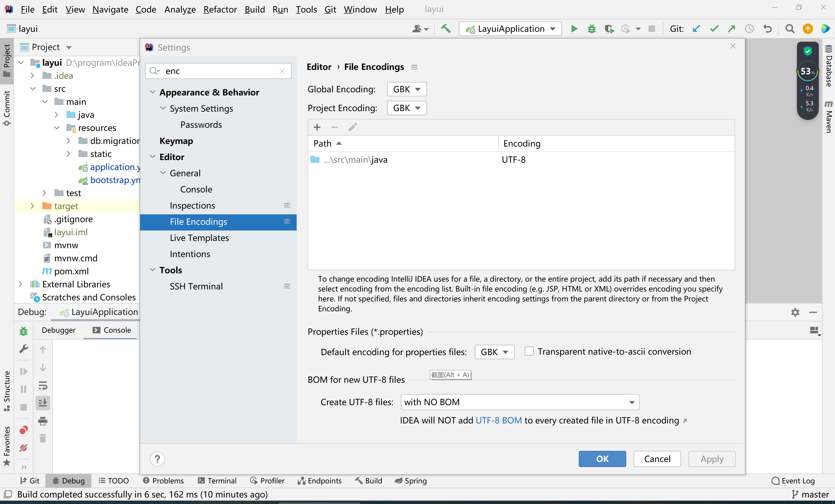Open LayuiApplication run configuration dropdown
The image size is (835, 504).
pyautogui.click(x=510, y=29)
